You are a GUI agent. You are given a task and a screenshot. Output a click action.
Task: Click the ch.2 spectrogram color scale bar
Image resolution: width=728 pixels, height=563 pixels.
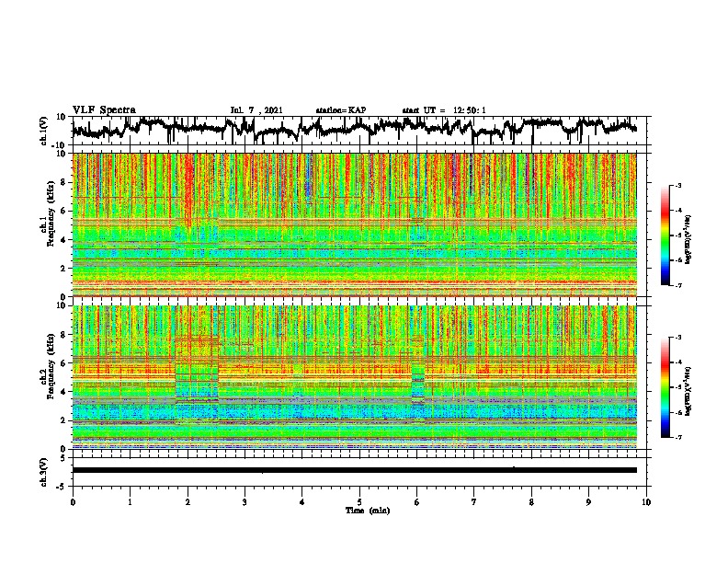click(665, 387)
